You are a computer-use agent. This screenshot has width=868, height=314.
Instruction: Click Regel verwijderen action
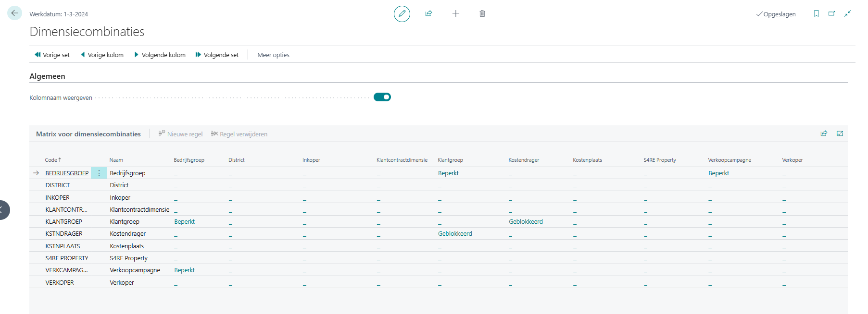point(239,134)
